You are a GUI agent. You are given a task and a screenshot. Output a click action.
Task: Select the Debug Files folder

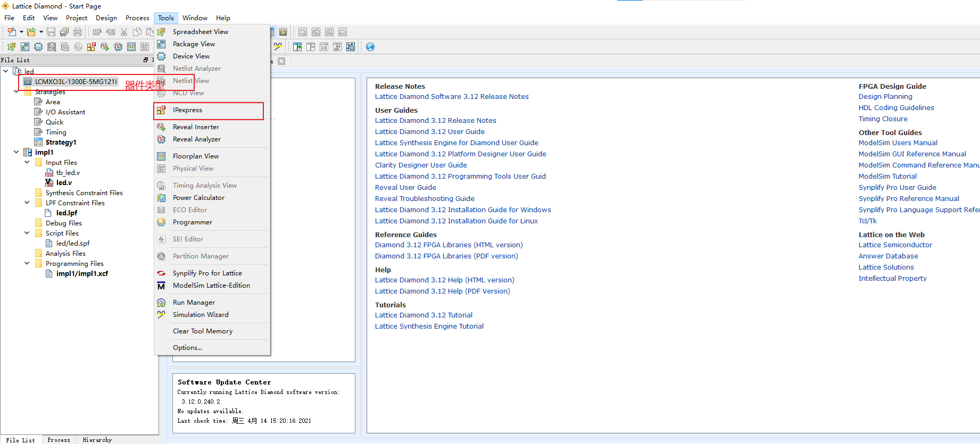tap(63, 223)
